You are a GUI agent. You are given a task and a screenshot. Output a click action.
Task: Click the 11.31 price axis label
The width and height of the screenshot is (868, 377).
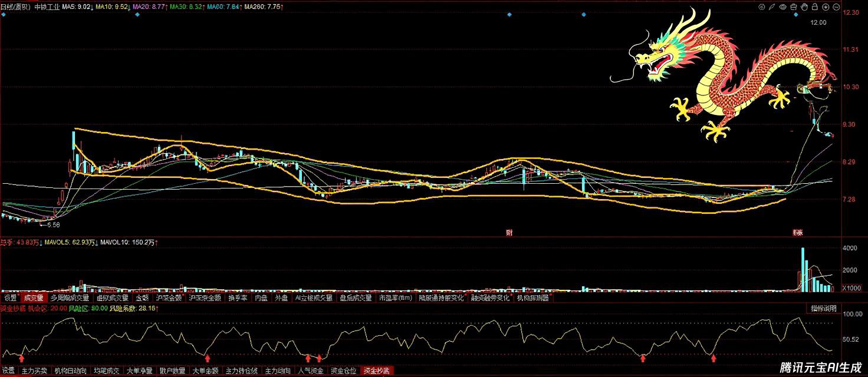click(852, 49)
